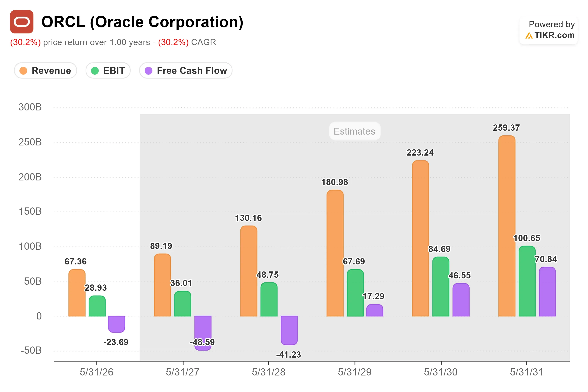Click the 5/31/26 axis label
The width and height of the screenshot is (588, 392).
coord(96,372)
